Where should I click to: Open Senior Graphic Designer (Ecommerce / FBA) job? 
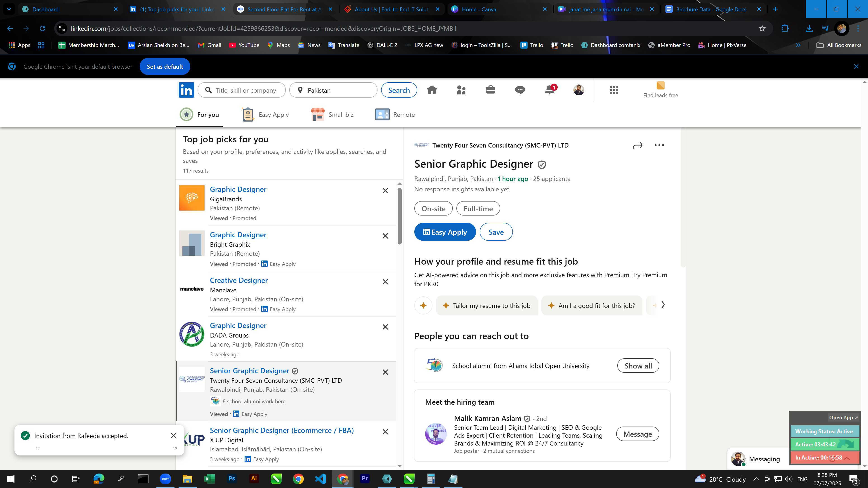282,430
